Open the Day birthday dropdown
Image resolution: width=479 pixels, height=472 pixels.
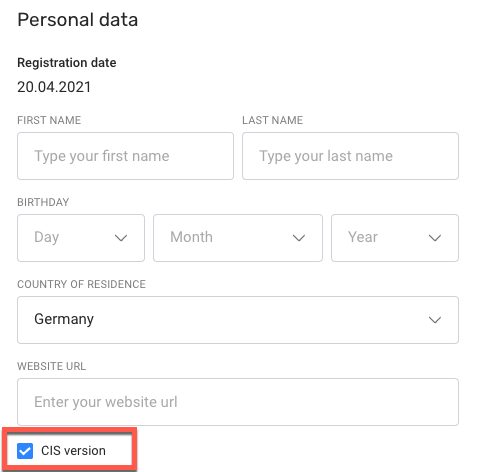pyautogui.click(x=81, y=238)
